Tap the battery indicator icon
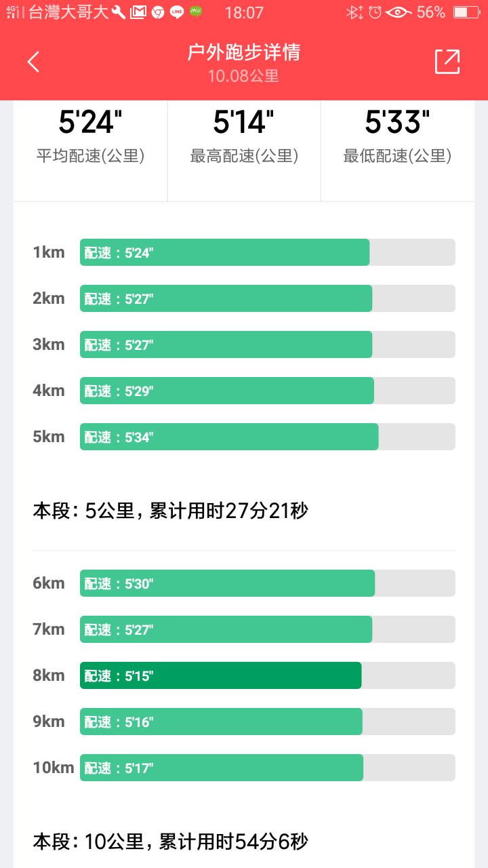 point(466,12)
